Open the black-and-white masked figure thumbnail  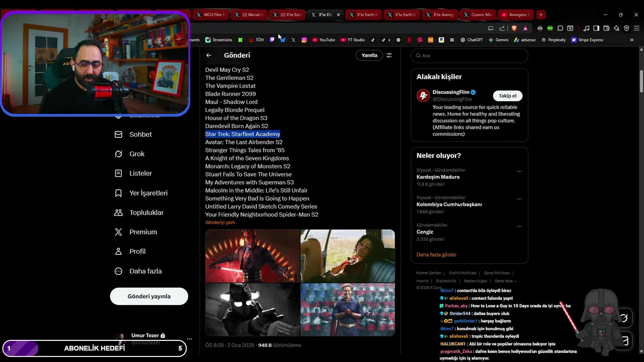coord(253,309)
